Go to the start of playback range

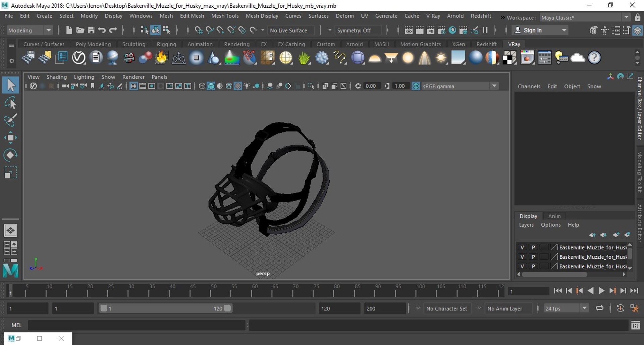[558, 291]
